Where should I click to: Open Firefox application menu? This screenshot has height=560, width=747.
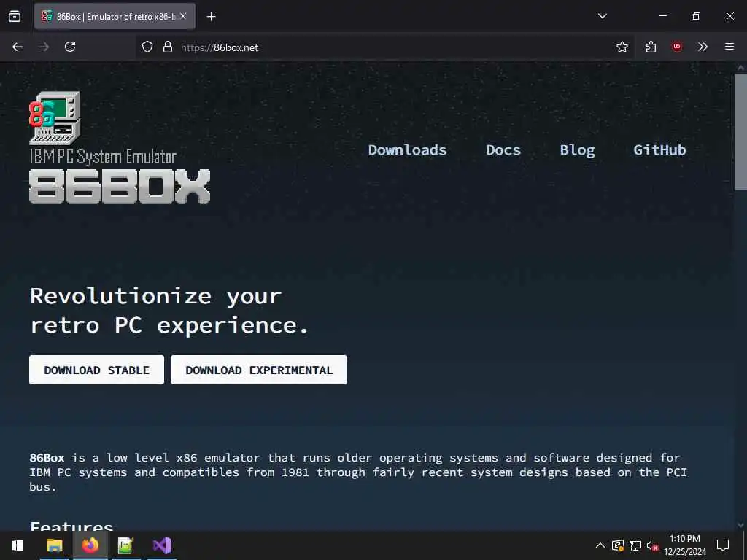pos(729,47)
